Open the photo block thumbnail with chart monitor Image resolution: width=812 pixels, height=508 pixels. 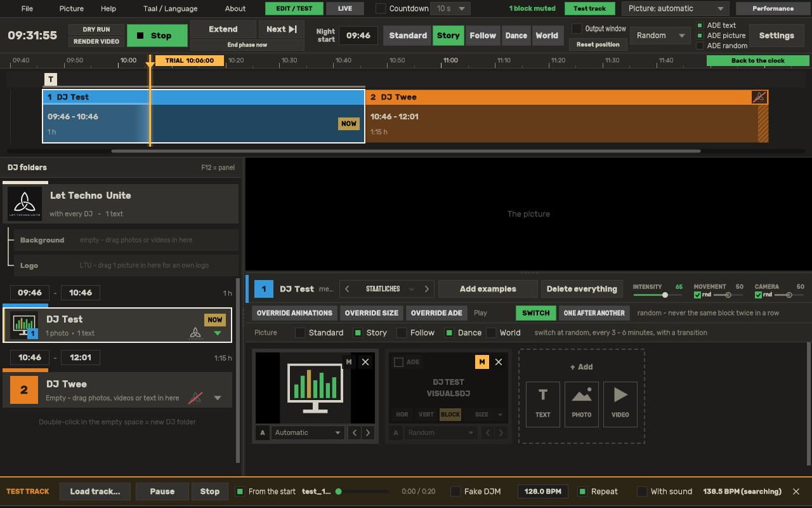tap(315, 388)
